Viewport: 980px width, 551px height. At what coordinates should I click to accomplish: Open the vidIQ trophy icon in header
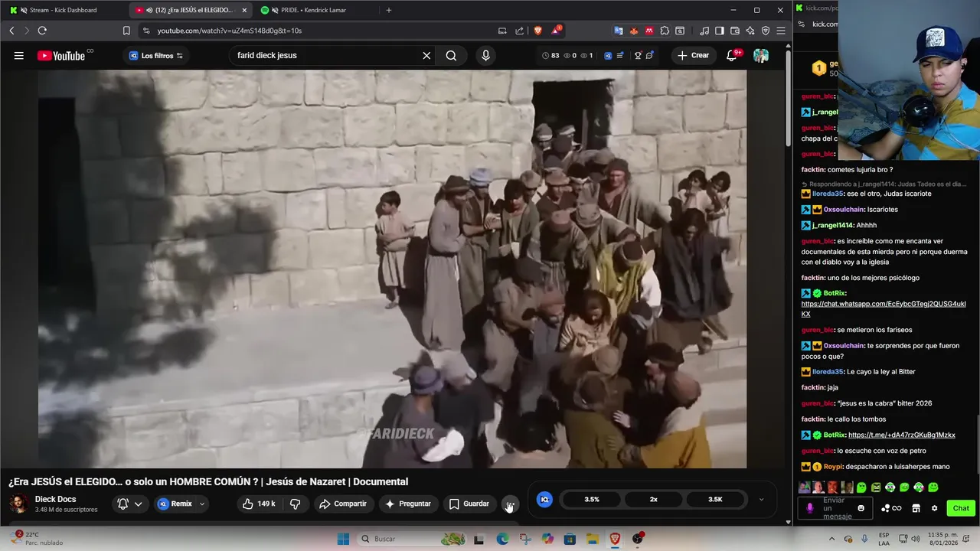point(638,55)
